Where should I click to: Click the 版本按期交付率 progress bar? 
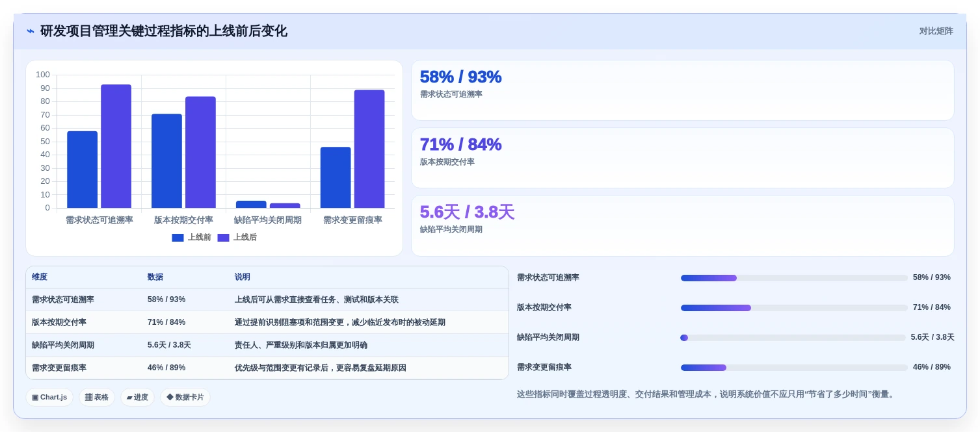[x=794, y=308]
